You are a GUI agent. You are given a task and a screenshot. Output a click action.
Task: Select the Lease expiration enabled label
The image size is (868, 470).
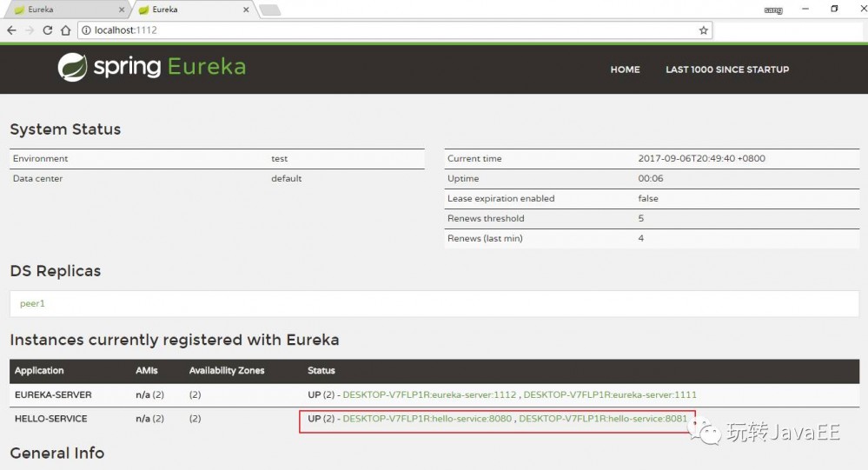coord(501,198)
